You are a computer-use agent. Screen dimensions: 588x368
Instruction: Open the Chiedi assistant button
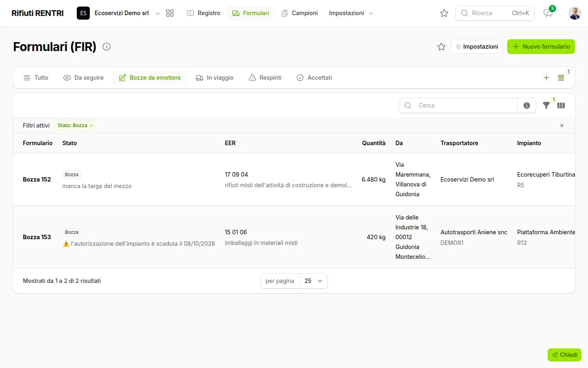(x=564, y=355)
